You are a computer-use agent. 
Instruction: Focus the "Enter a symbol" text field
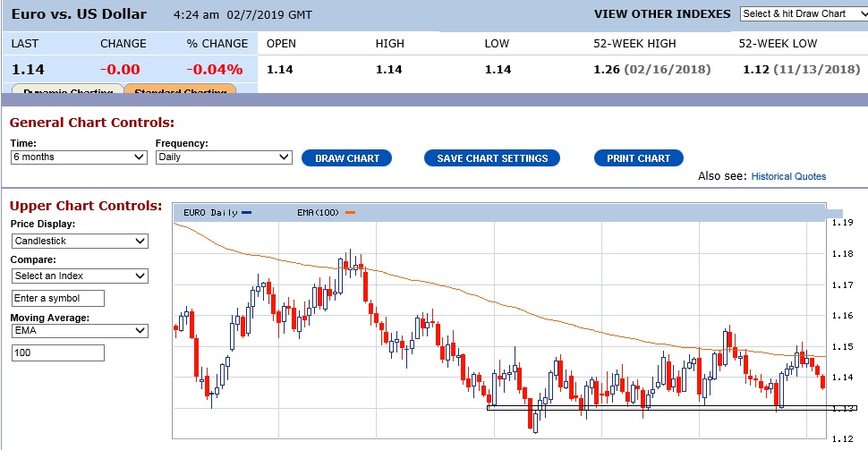click(58, 298)
